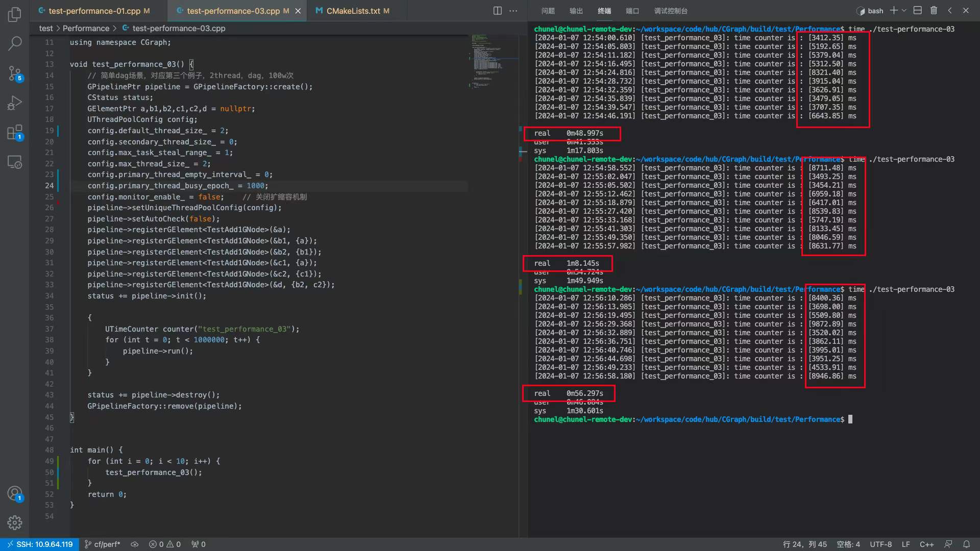The width and height of the screenshot is (980, 551).
Task: Open the SSH: 10.9.64.119 remote indicator
Action: coord(40,544)
